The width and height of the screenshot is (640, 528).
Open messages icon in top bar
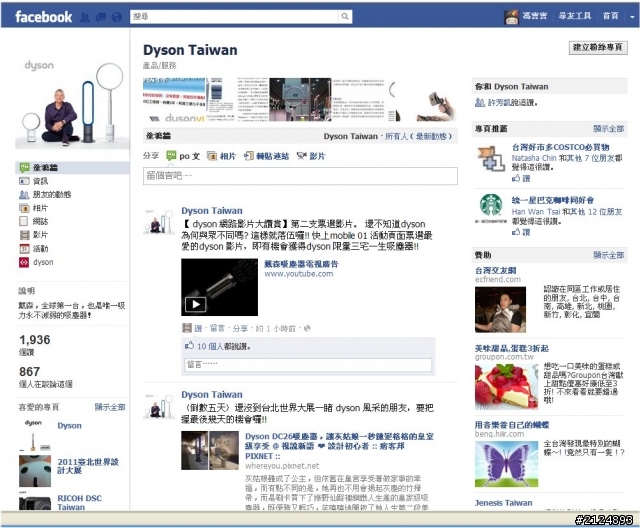click(x=100, y=17)
